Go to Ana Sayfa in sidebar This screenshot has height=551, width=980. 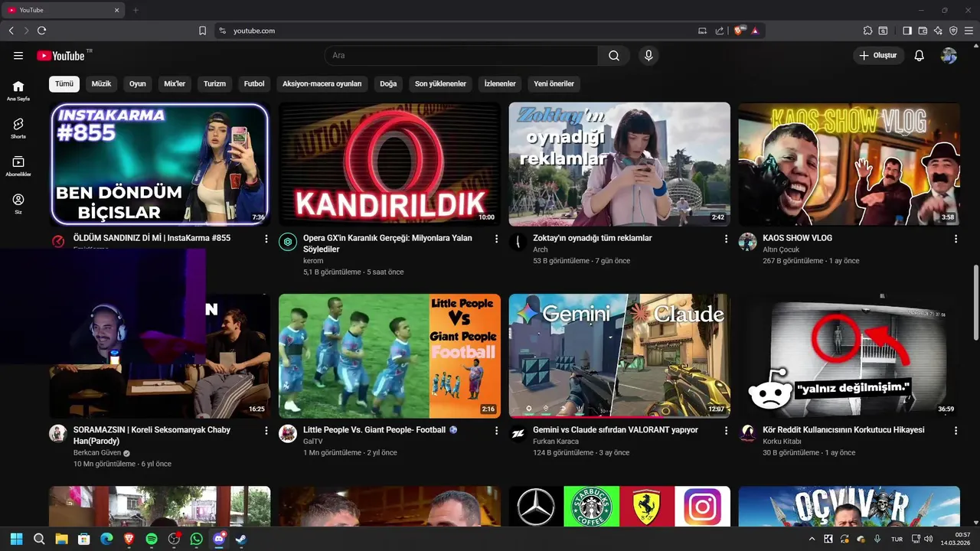click(18, 90)
